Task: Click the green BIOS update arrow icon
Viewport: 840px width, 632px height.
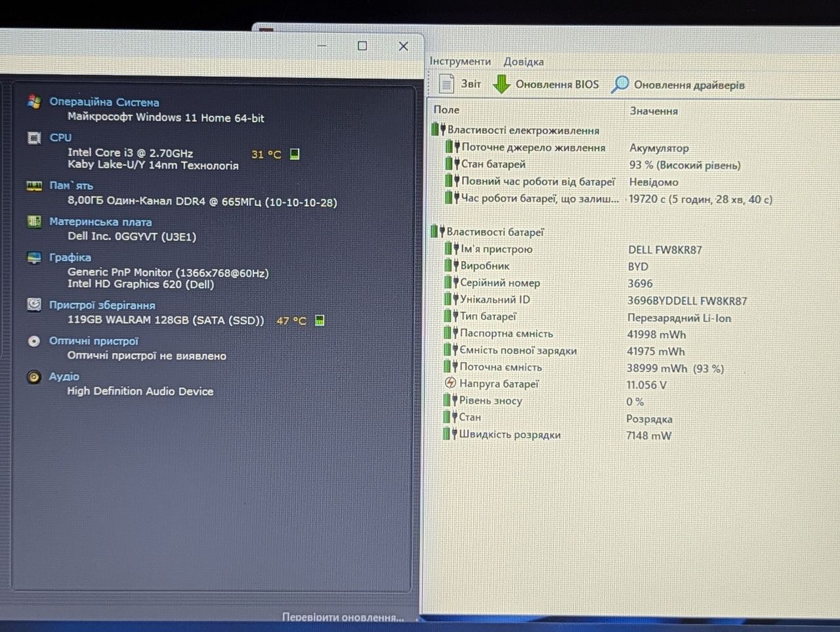Action: [501, 84]
